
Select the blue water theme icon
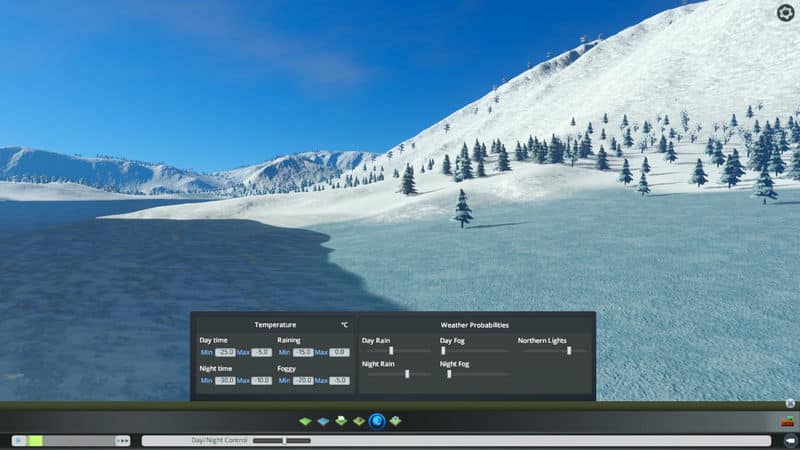click(323, 421)
